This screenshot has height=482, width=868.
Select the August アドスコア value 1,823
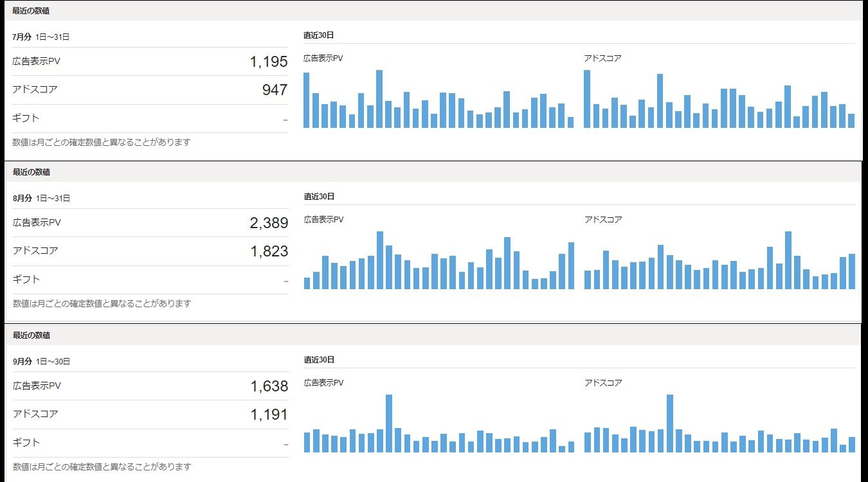click(269, 251)
